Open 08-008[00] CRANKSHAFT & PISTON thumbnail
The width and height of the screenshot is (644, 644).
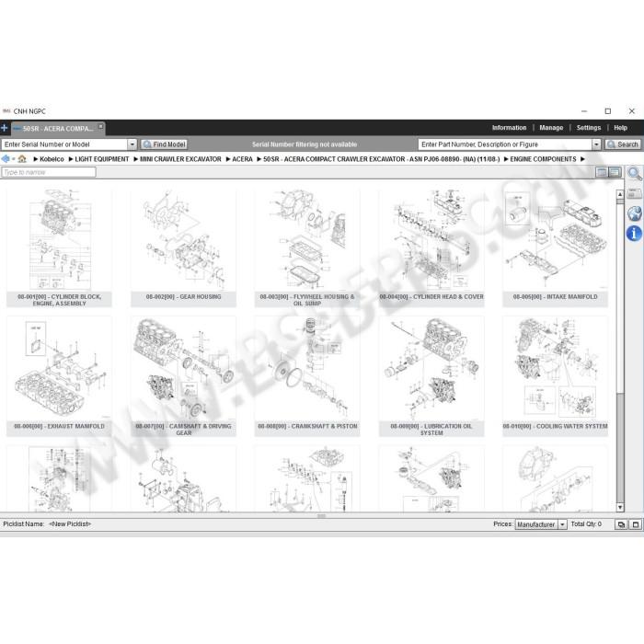(x=307, y=375)
